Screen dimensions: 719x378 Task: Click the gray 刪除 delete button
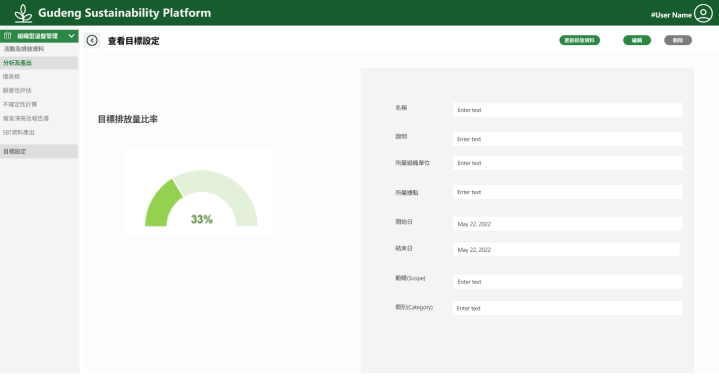(678, 40)
